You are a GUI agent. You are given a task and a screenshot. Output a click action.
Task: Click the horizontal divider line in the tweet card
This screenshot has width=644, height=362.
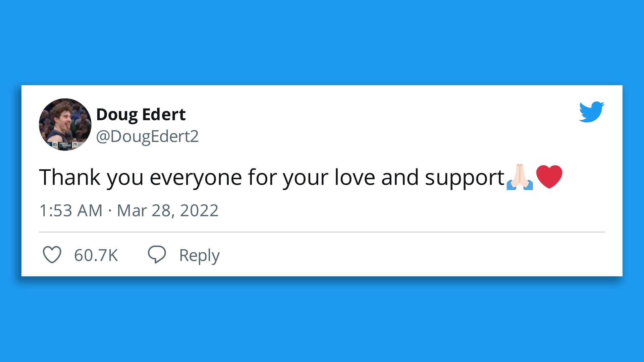[x=322, y=232]
